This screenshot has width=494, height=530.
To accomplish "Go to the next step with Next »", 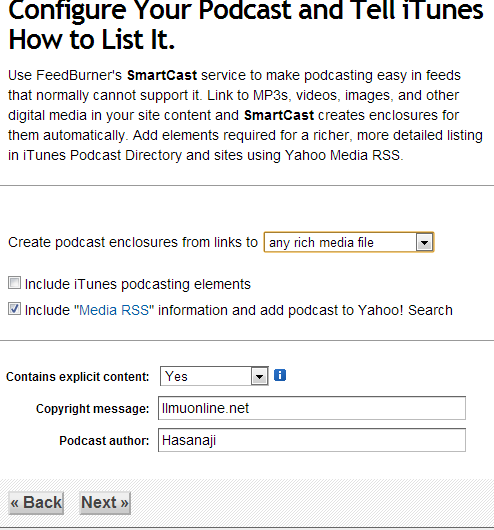I will click(x=105, y=503).
